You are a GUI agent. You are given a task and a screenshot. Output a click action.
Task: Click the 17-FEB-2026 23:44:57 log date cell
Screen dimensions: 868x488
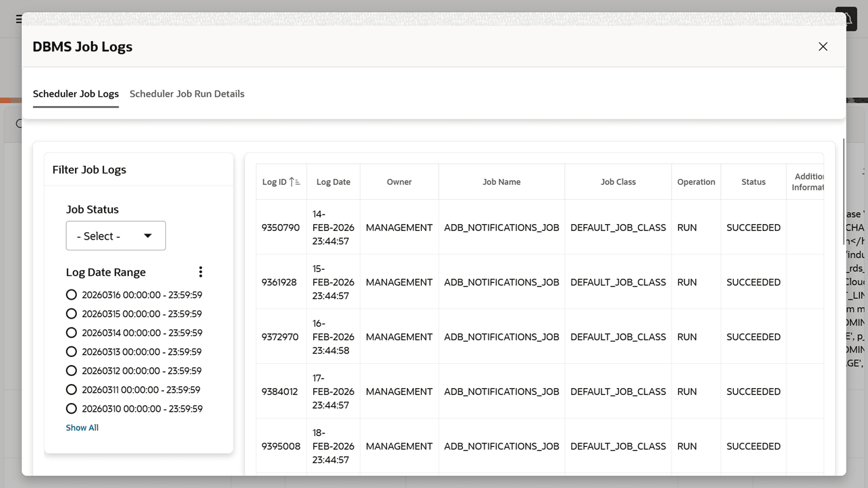(333, 391)
